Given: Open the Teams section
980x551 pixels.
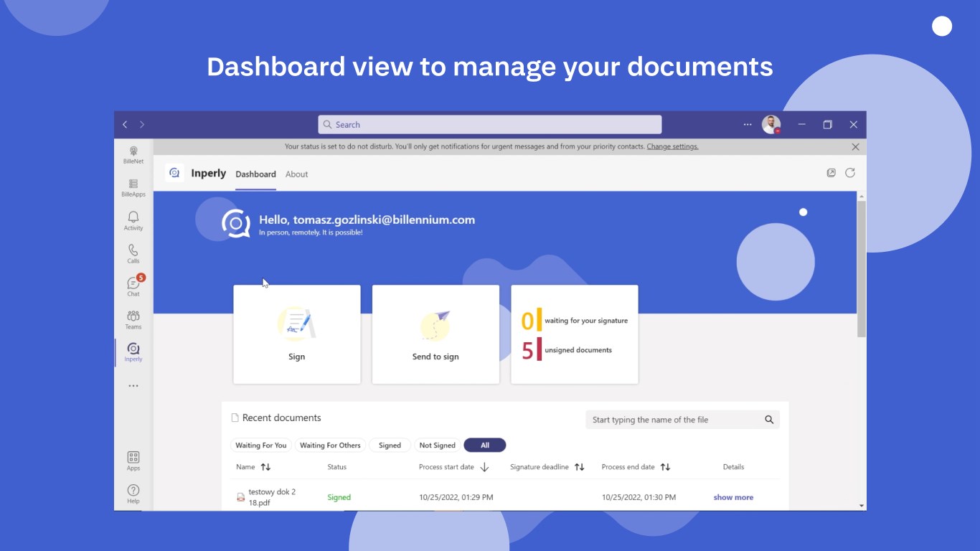Looking at the screenshot, I should coord(133,319).
